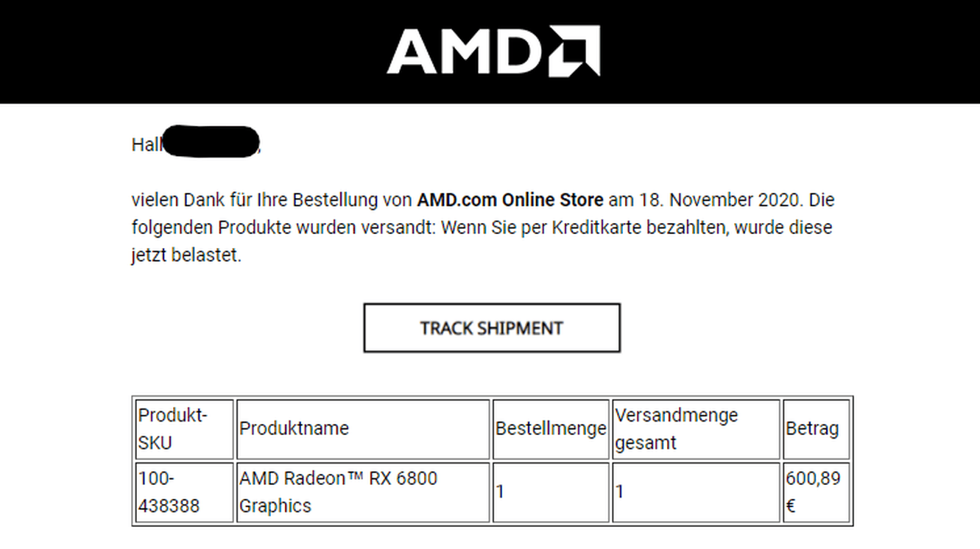Select the Betrag column header
Screen dimensions: 980x549
pos(812,428)
